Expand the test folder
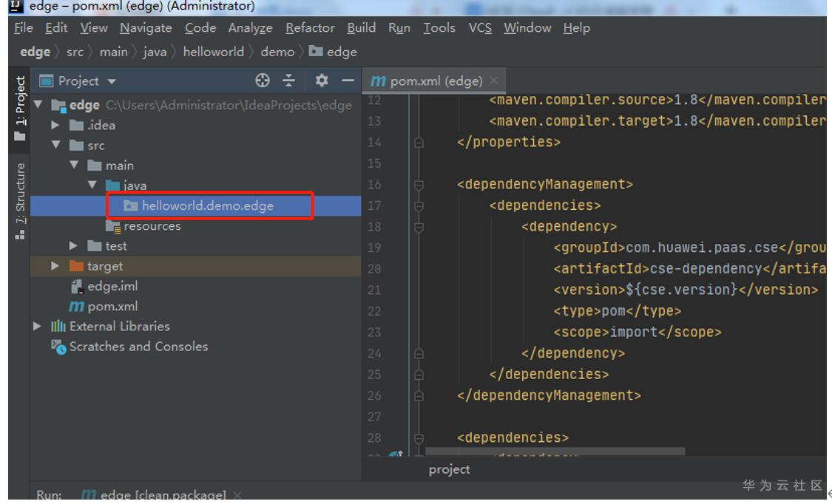832x504 pixels. click(73, 245)
